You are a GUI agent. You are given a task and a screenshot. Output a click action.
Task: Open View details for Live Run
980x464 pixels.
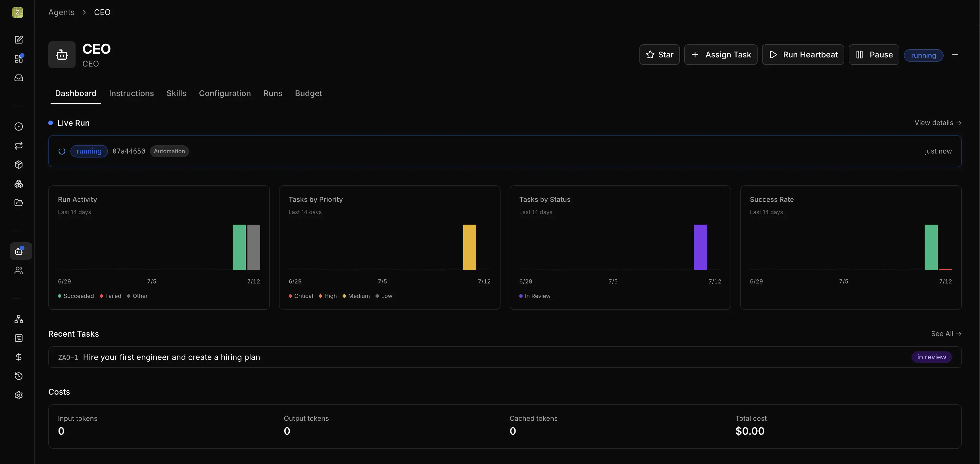[x=938, y=123]
